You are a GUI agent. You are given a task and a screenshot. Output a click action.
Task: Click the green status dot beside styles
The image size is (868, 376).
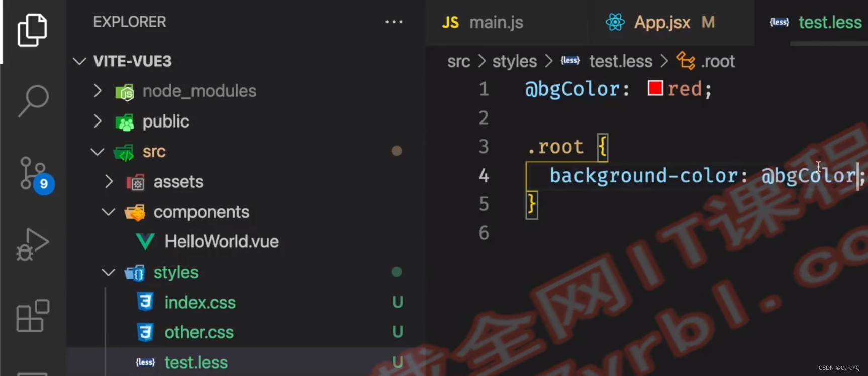click(397, 272)
